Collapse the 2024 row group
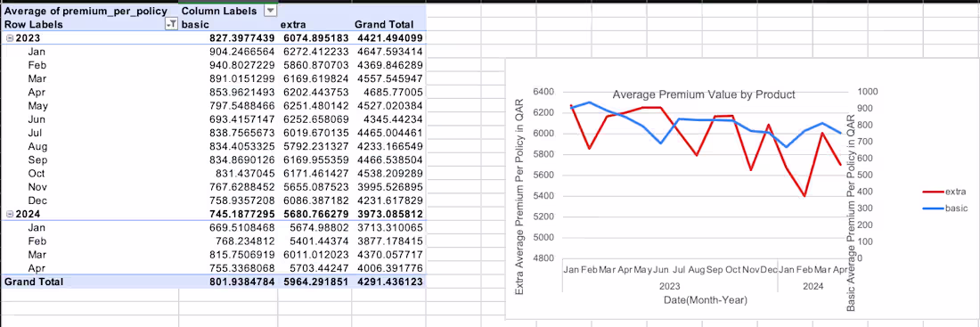The width and height of the screenshot is (980, 327). (9, 215)
